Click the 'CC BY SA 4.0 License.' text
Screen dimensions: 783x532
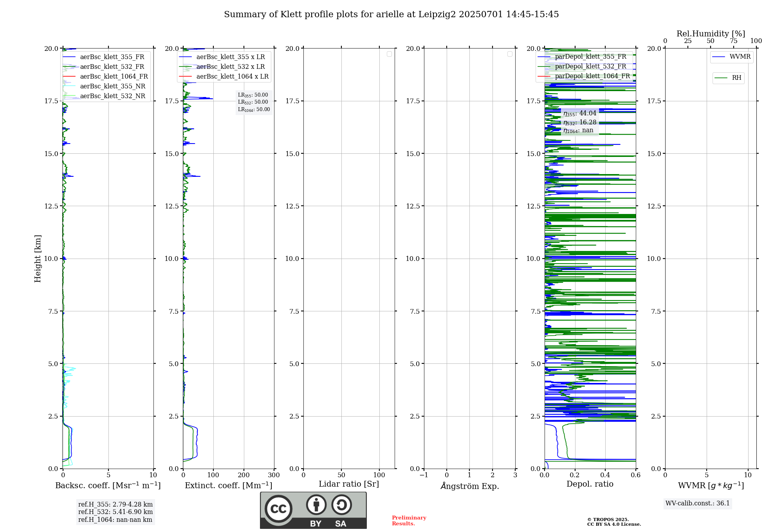click(614, 524)
